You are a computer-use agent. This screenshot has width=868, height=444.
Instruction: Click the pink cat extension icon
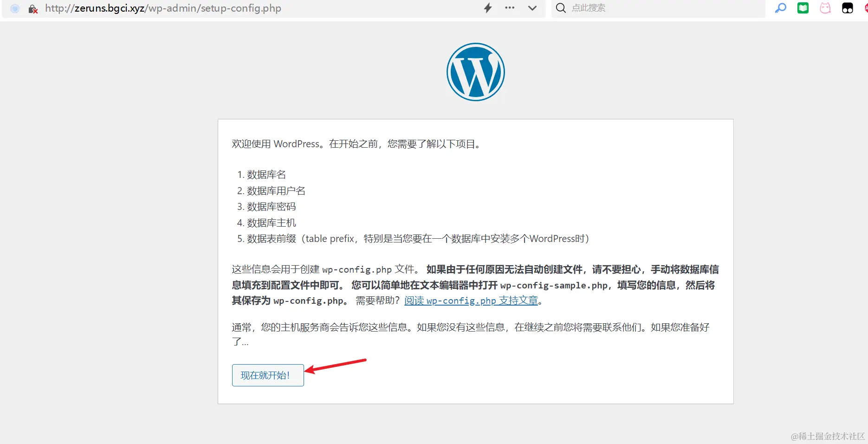(x=825, y=8)
